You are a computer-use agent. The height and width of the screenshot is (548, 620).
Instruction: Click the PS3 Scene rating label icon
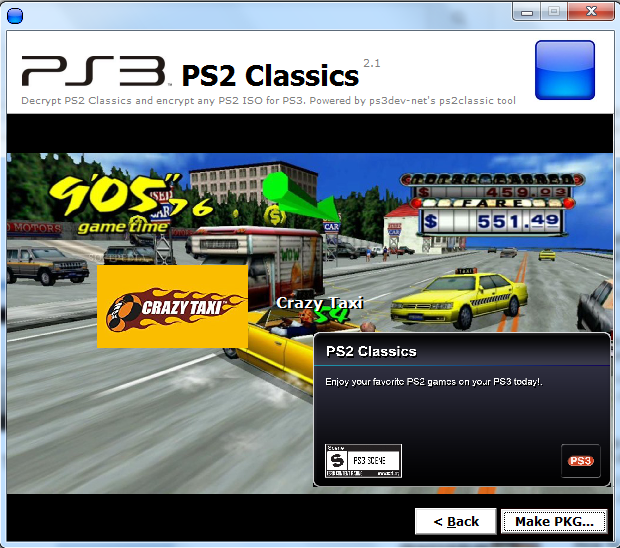pyautogui.click(x=363, y=461)
